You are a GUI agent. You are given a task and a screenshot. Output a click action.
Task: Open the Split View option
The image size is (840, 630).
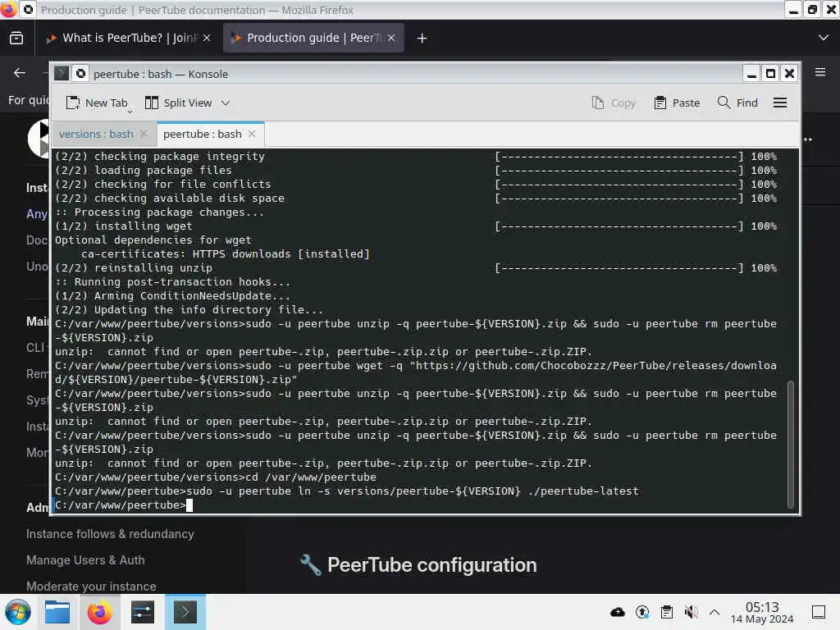coord(180,103)
